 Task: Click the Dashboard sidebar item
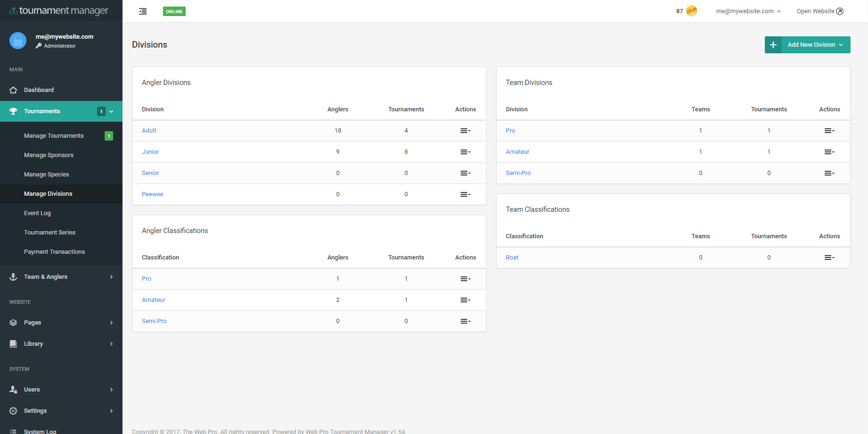[39, 90]
